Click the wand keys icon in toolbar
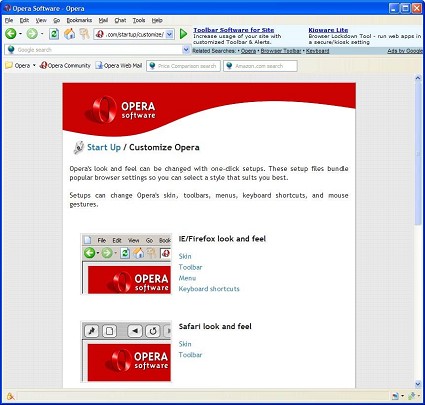The width and height of the screenshot is (425, 405). (84, 34)
